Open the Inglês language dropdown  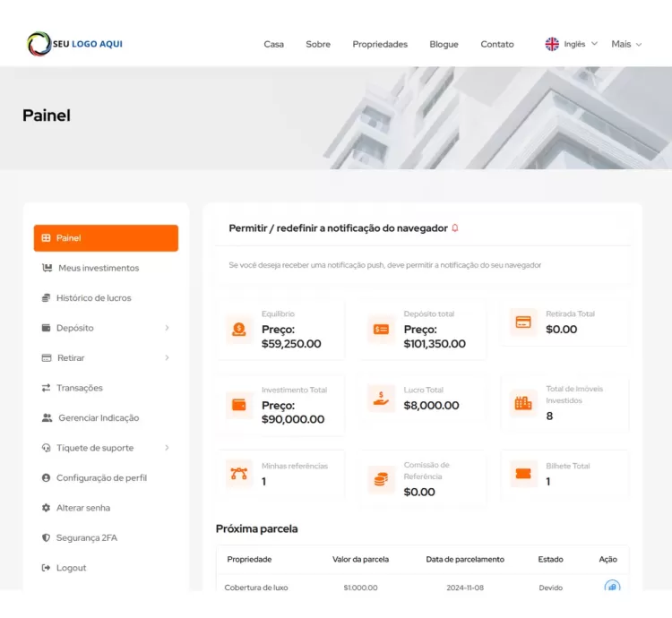tap(572, 44)
